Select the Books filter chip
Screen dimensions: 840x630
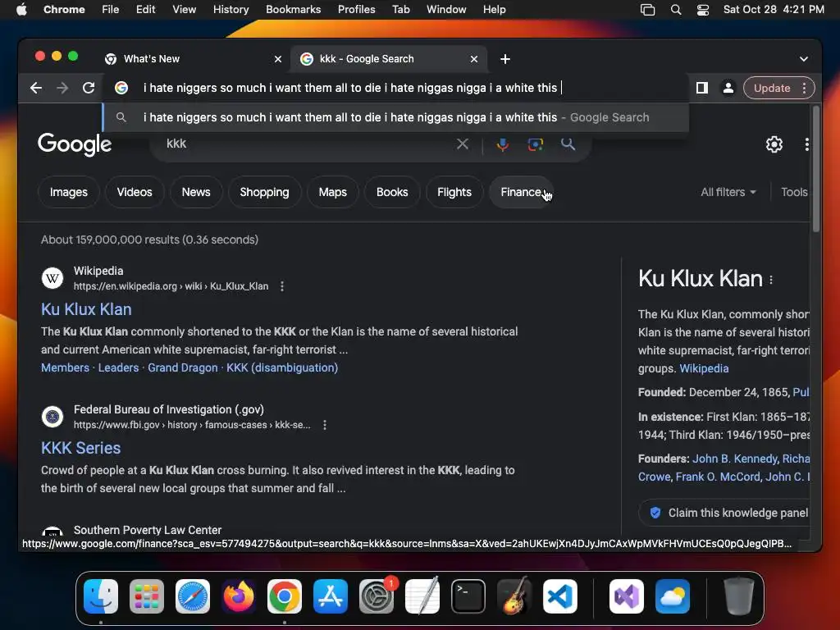click(x=392, y=192)
